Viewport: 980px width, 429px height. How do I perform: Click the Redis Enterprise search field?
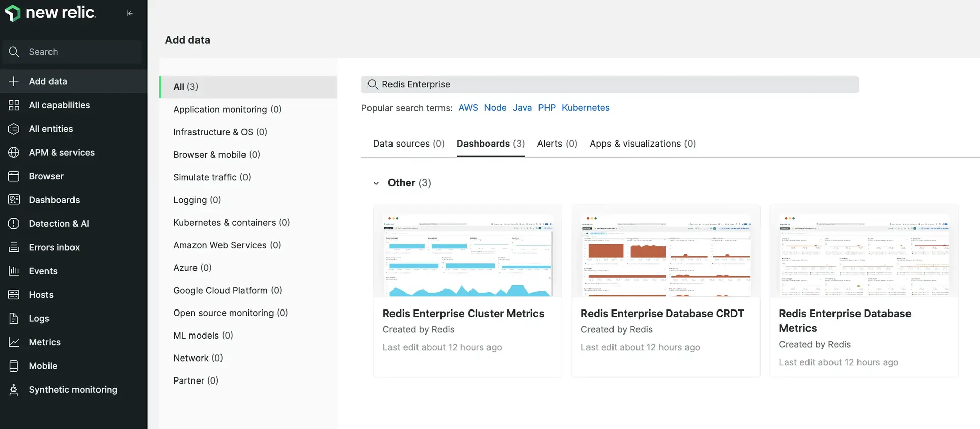click(x=609, y=84)
